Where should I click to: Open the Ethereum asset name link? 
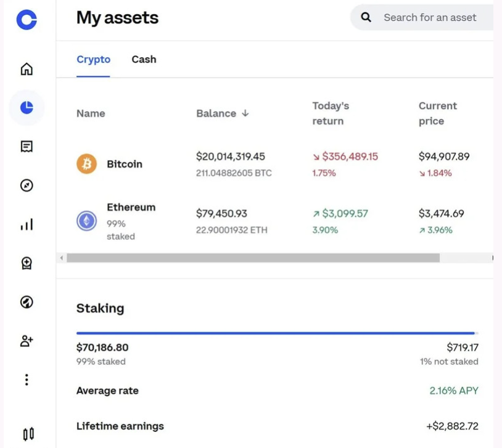[x=131, y=207]
